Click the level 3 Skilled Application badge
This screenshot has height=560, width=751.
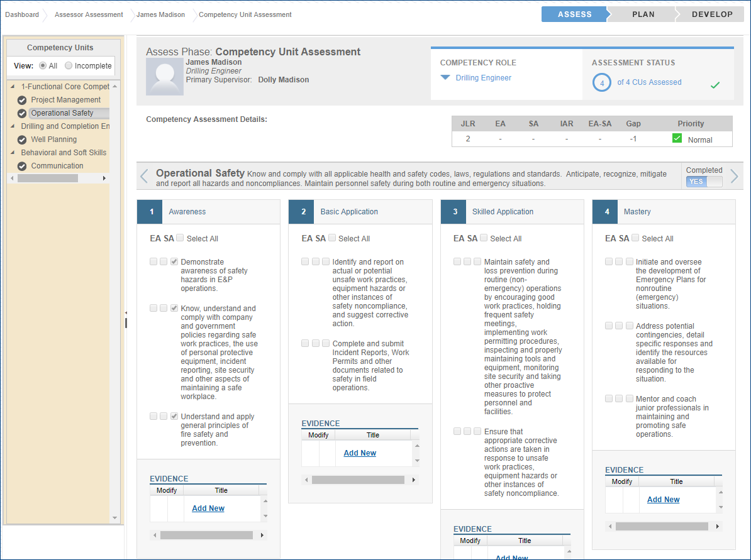[x=453, y=212]
